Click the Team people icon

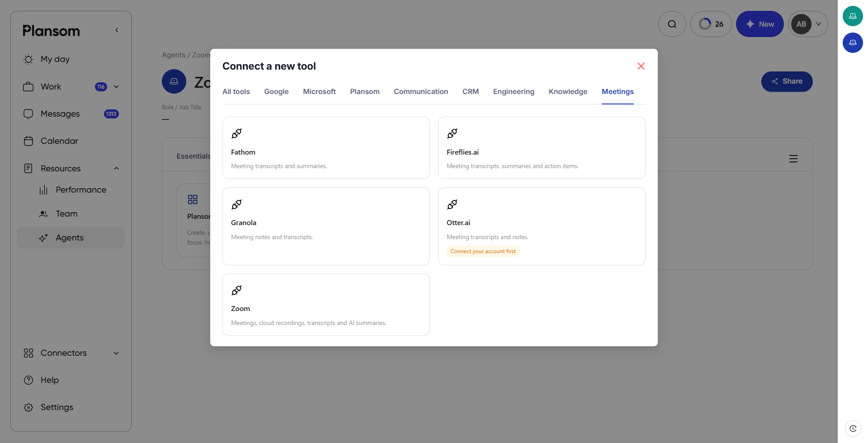(43, 214)
